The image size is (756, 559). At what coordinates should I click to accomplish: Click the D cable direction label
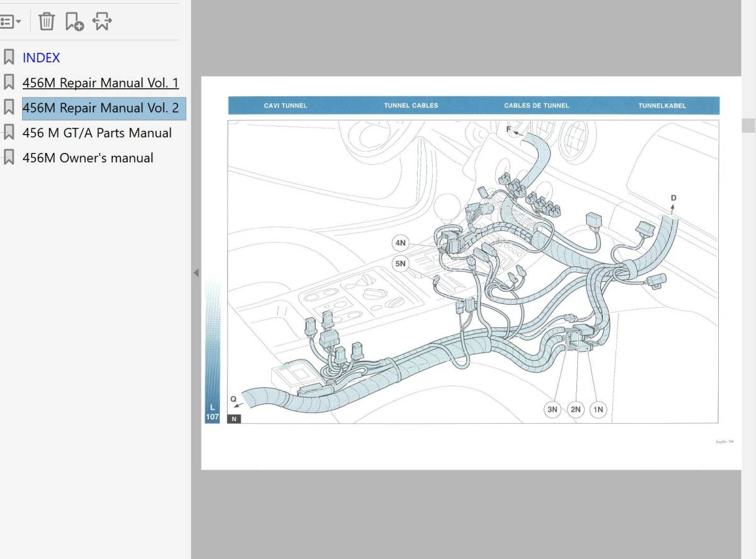673,198
